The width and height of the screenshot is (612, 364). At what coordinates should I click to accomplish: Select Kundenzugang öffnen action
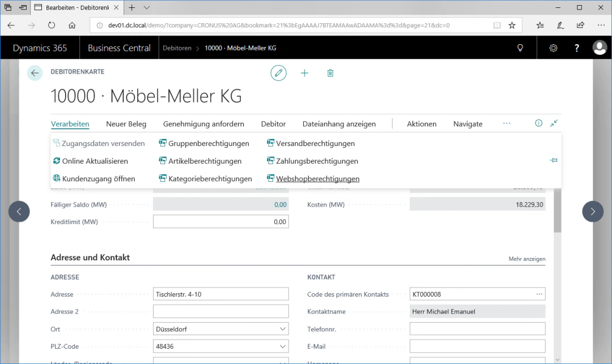coord(94,179)
